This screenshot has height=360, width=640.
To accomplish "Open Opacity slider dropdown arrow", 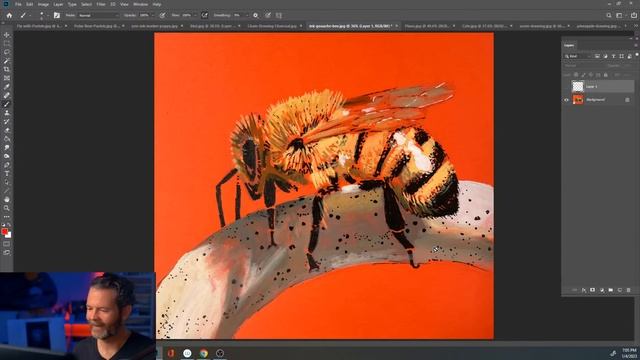I will click(152, 16).
